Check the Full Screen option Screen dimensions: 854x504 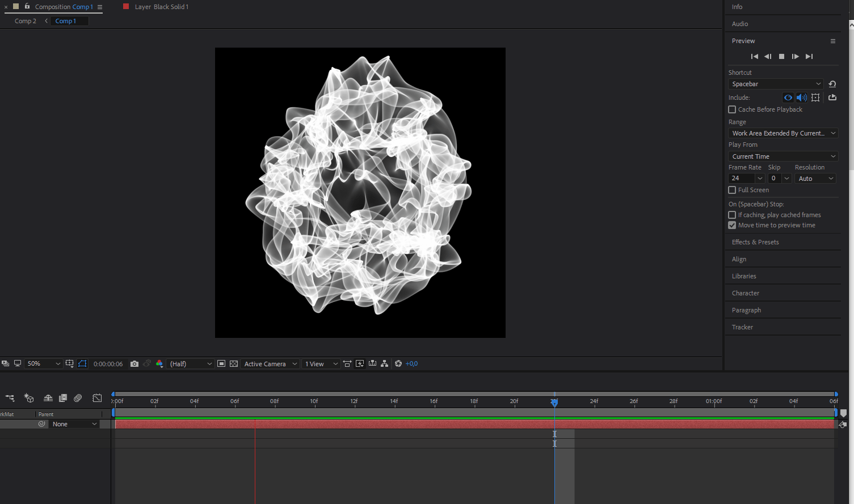coord(732,190)
